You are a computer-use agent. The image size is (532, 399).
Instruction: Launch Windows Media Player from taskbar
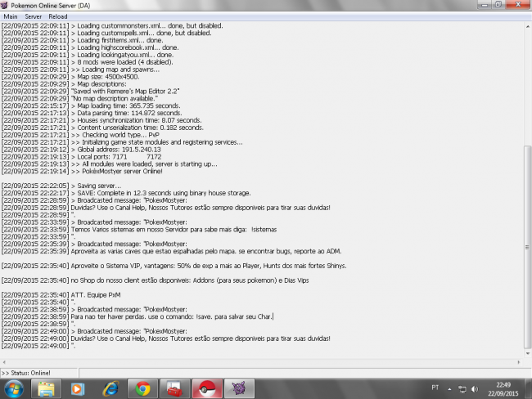pos(78,389)
